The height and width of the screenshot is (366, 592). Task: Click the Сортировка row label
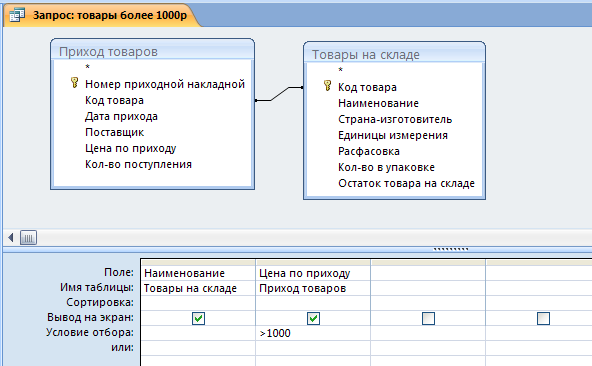tap(100, 303)
